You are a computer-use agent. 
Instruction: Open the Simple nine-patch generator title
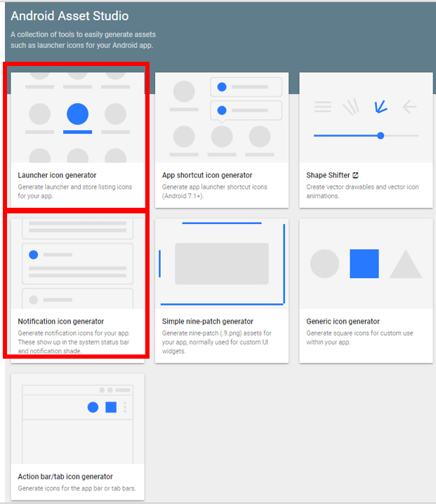(208, 321)
